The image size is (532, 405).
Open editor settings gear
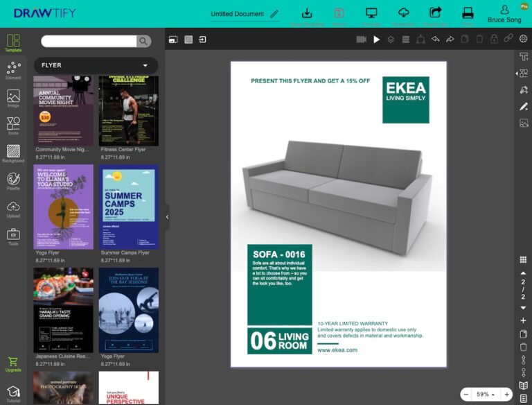click(523, 39)
